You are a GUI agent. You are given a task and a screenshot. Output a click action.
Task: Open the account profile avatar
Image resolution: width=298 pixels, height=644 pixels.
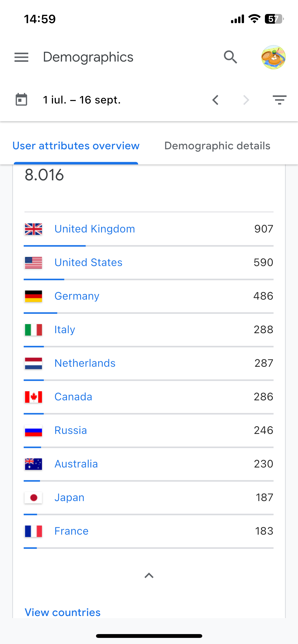click(273, 57)
